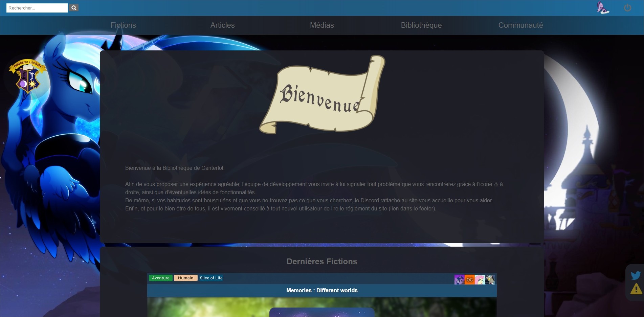Select the Aventure tag
This screenshot has width=644, height=317.
point(161,278)
